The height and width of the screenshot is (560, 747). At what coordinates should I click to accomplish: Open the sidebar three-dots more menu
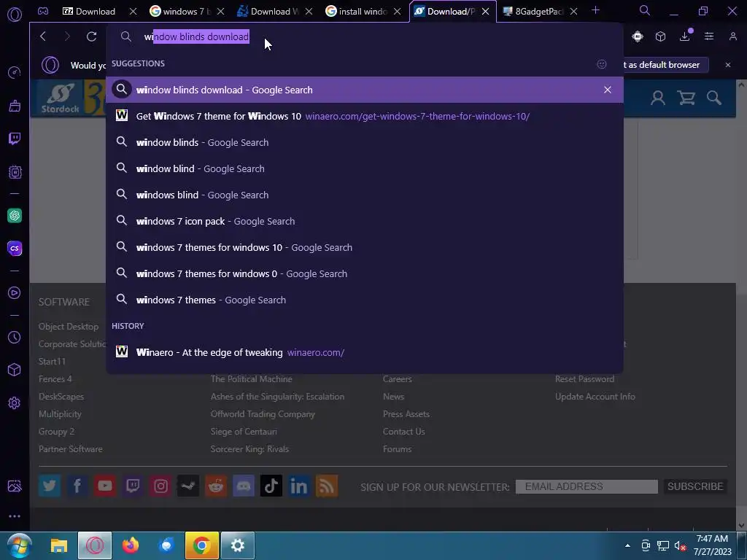(15, 516)
